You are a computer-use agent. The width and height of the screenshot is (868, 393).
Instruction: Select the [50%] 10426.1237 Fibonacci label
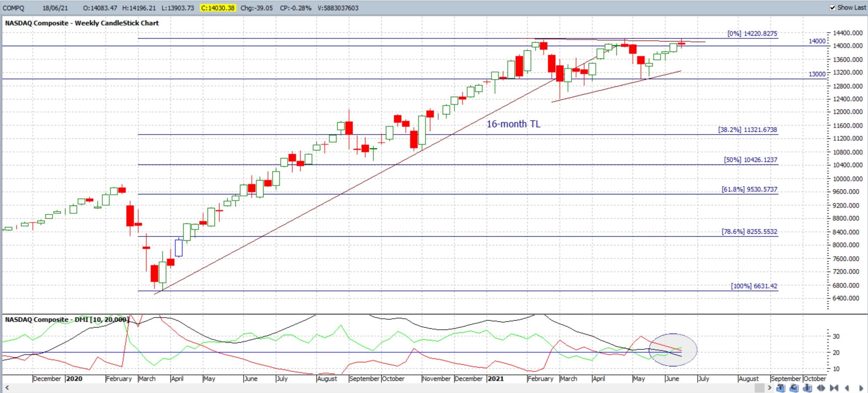pyautogui.click(x=750, y=160)
